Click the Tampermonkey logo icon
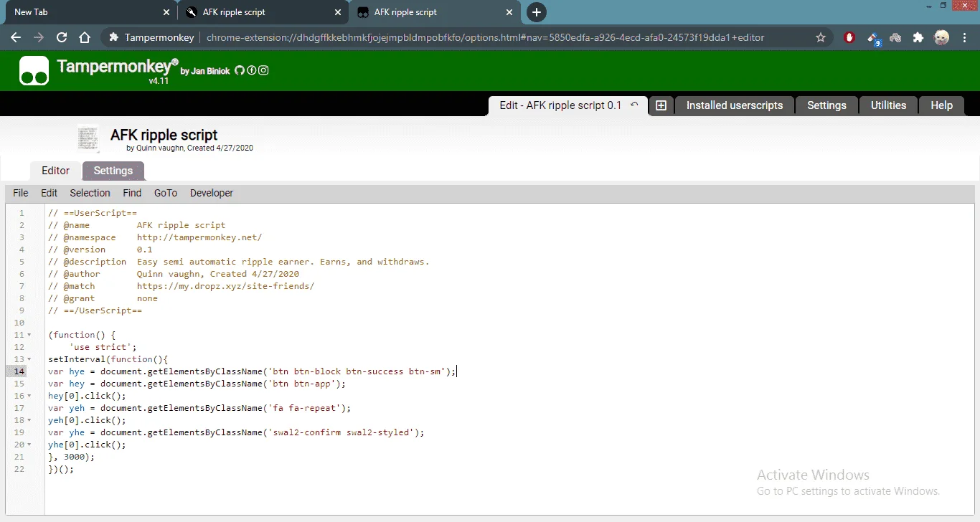 34,70
